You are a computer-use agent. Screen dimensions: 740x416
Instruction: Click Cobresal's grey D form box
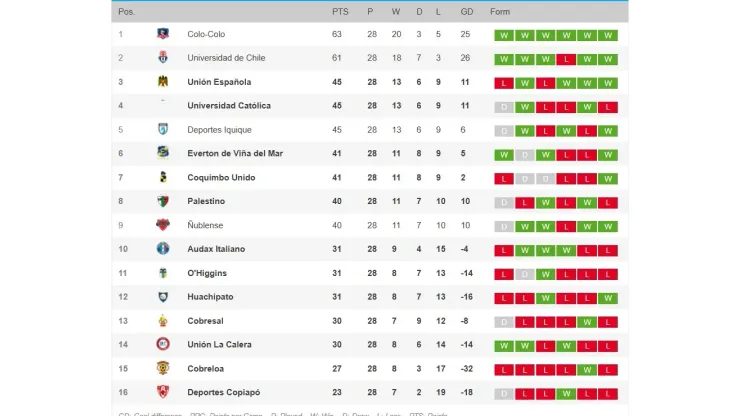coord(504,322)
